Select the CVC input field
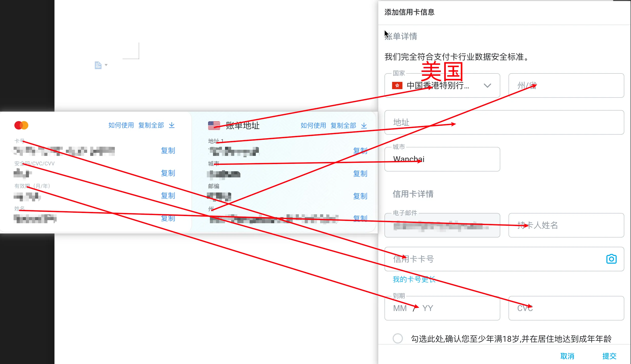 pos(566,308)
